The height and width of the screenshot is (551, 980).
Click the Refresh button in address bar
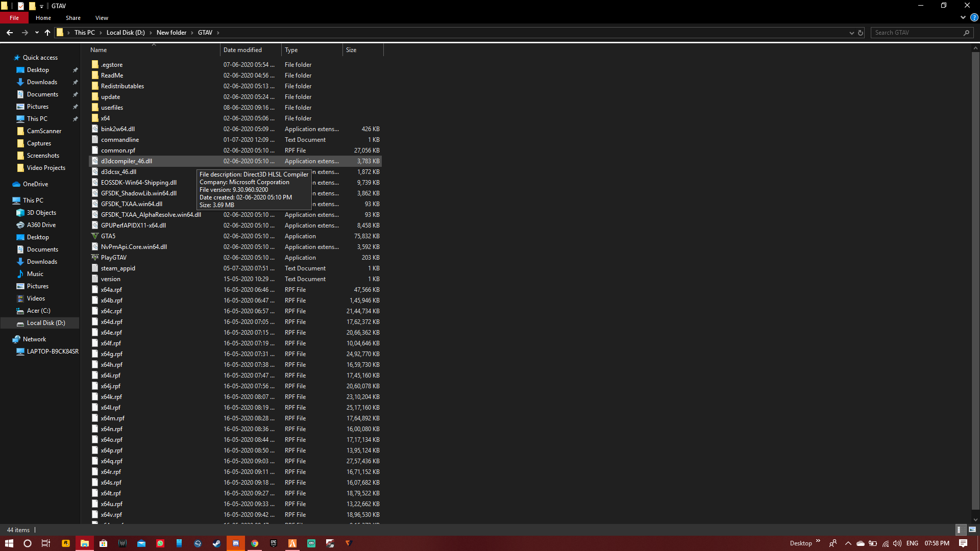(861, 33)
